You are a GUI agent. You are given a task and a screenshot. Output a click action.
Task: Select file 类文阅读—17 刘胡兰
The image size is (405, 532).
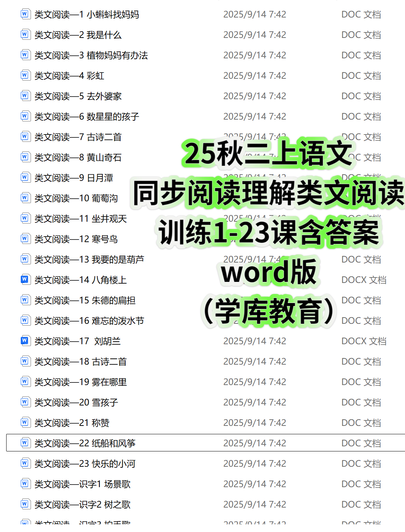(x=78, y=341)
